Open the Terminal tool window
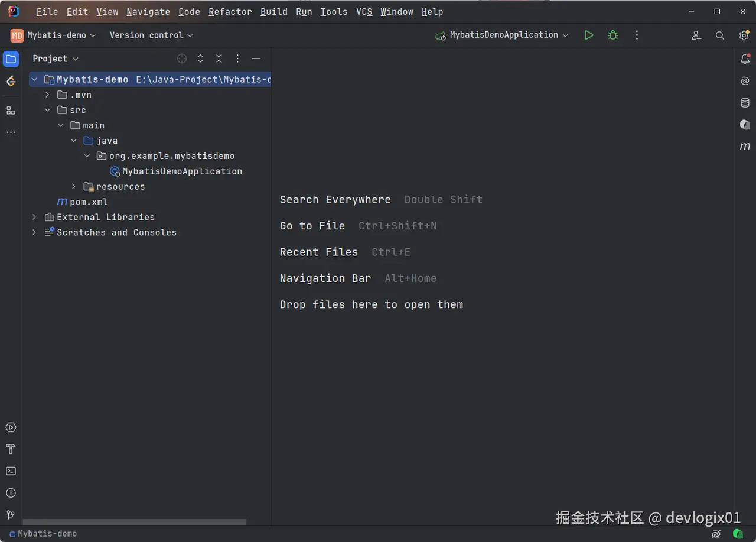This screenshot has width=756, height=542. pyautogui.click(x=11, y=471)
